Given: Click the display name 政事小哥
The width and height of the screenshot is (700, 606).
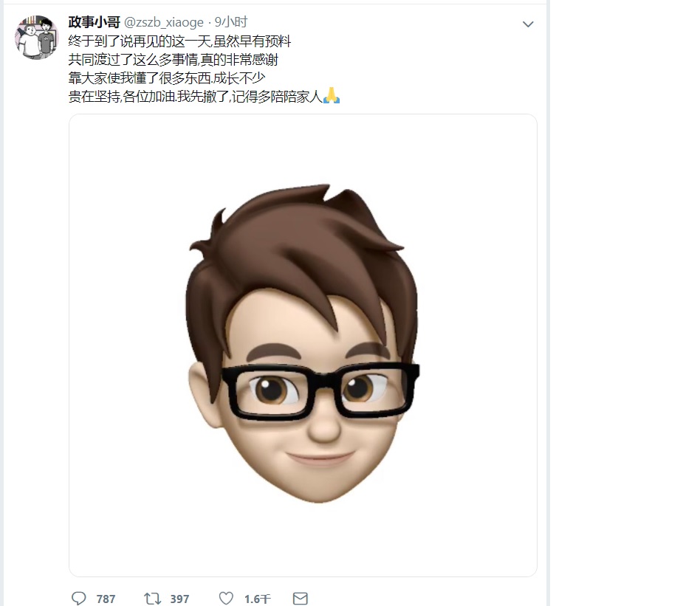Looking at the screenshot, I should coord(95,22).
